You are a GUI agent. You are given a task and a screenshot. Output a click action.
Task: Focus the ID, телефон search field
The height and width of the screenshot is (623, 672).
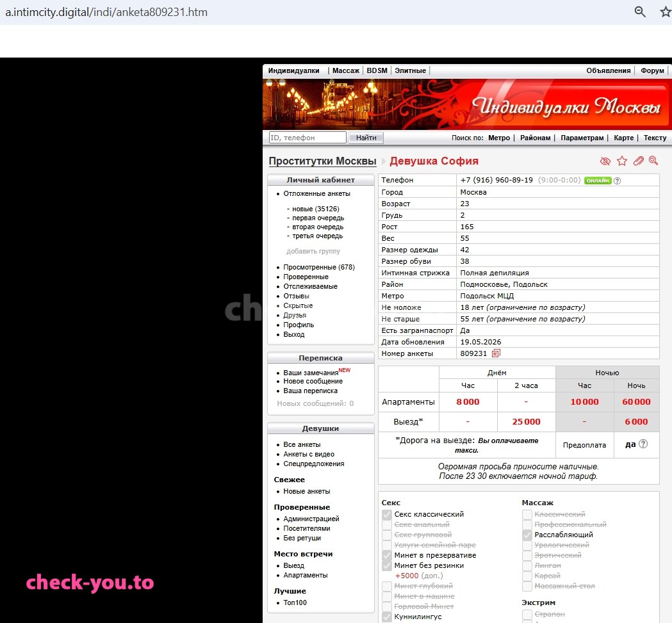pyautogui.click(x=307, y=138)
